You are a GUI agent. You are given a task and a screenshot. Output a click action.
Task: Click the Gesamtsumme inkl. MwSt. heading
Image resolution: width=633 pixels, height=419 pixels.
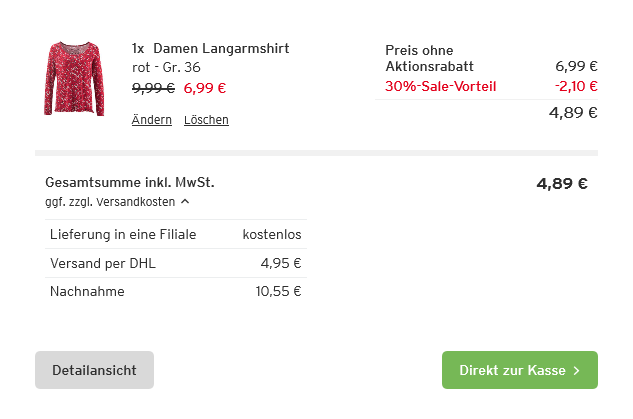(x=130, y=183)
